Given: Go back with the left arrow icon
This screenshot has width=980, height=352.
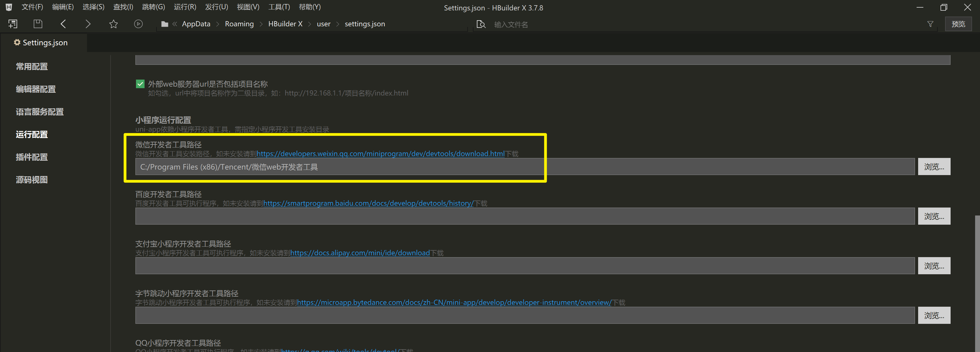Looking at the screenshot, I should 63,24.
